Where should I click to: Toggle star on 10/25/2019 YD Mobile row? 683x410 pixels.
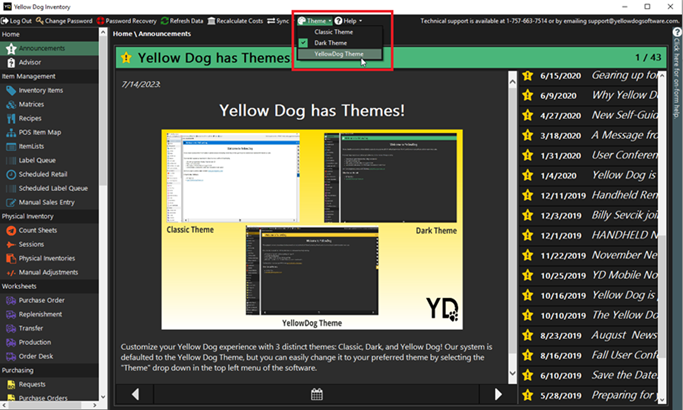coord(527,275)
